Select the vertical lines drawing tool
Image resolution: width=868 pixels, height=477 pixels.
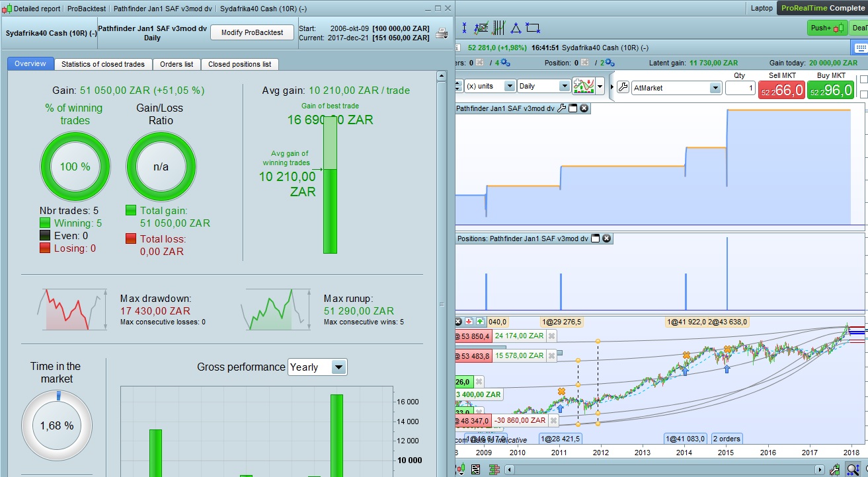click(x=498, y=28)
